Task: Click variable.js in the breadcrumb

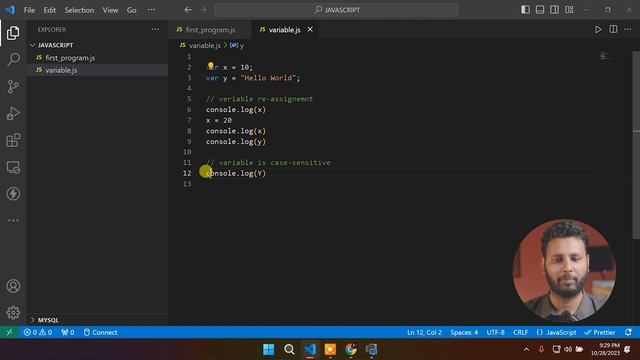Action: (x=204, y=45)
